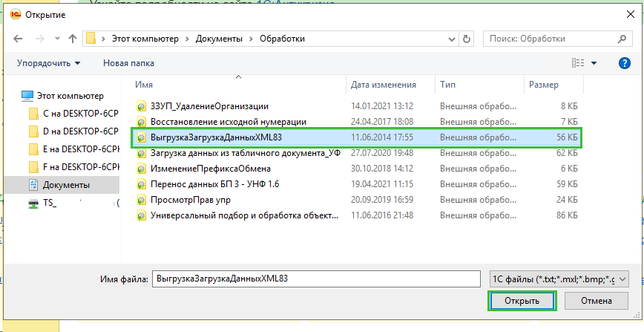The image size is (644, 332).
Task: Open 1С файлы file type dropdown
Action: [559, 279]
